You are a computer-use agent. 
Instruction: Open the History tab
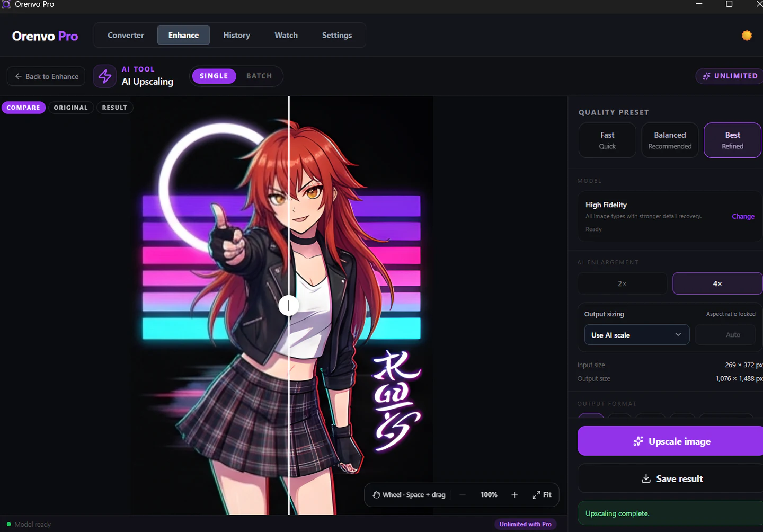236,36
